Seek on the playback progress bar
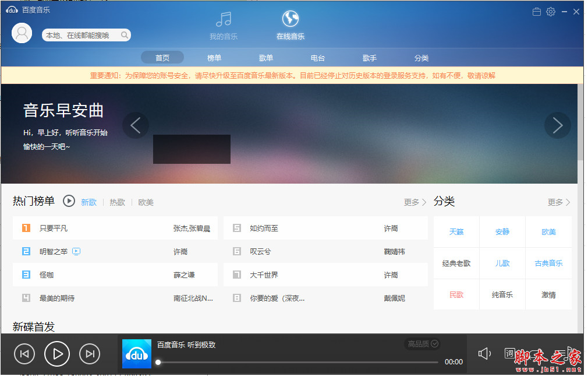Viewport: 588px width, 376px height. point(298,363)
